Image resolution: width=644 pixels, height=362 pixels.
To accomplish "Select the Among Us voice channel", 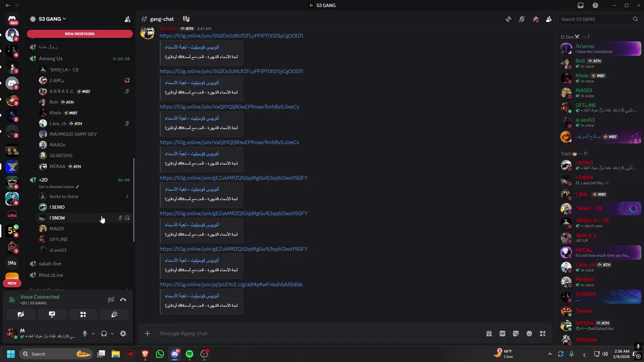I will 79,59.
